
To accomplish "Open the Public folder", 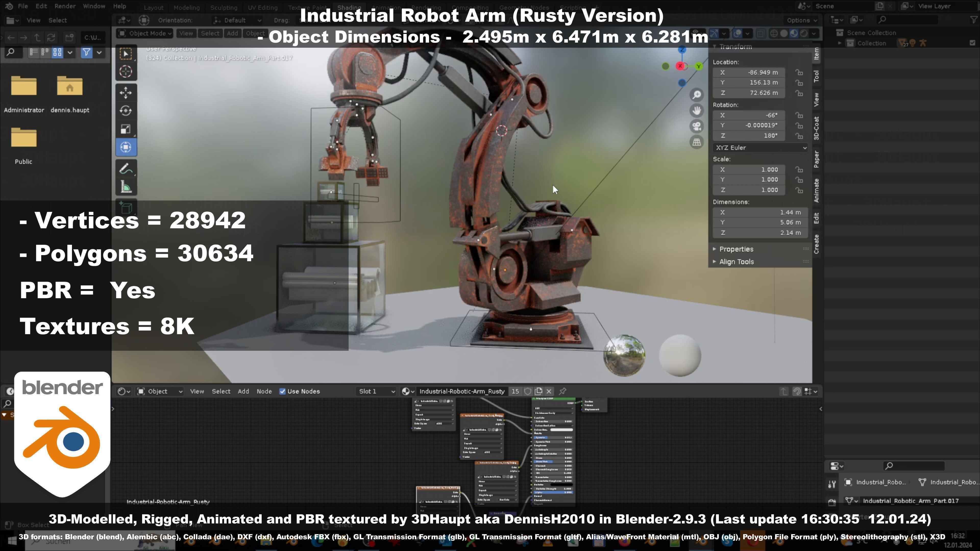I will coord(23,146).
